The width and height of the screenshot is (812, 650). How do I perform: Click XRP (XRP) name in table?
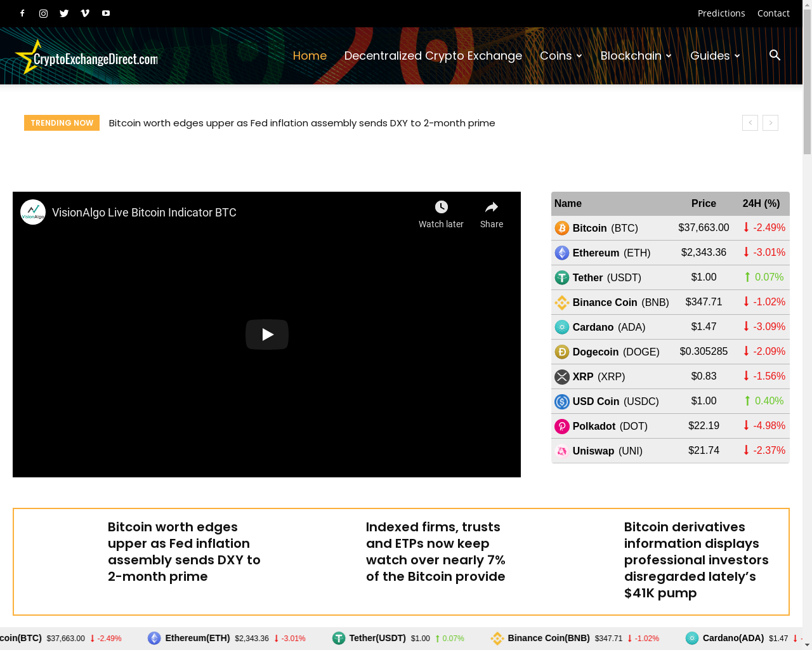pos(599,376)
